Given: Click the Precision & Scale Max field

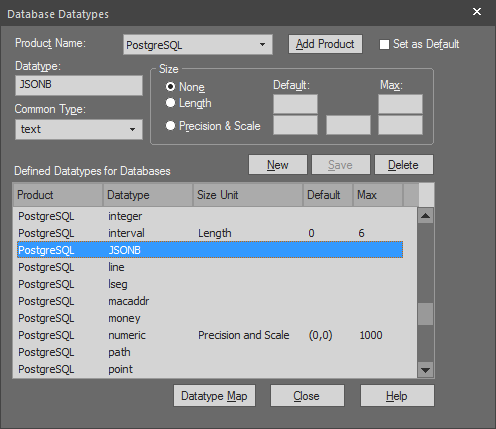Looking at the screenshot, I should tap(400, 125).
